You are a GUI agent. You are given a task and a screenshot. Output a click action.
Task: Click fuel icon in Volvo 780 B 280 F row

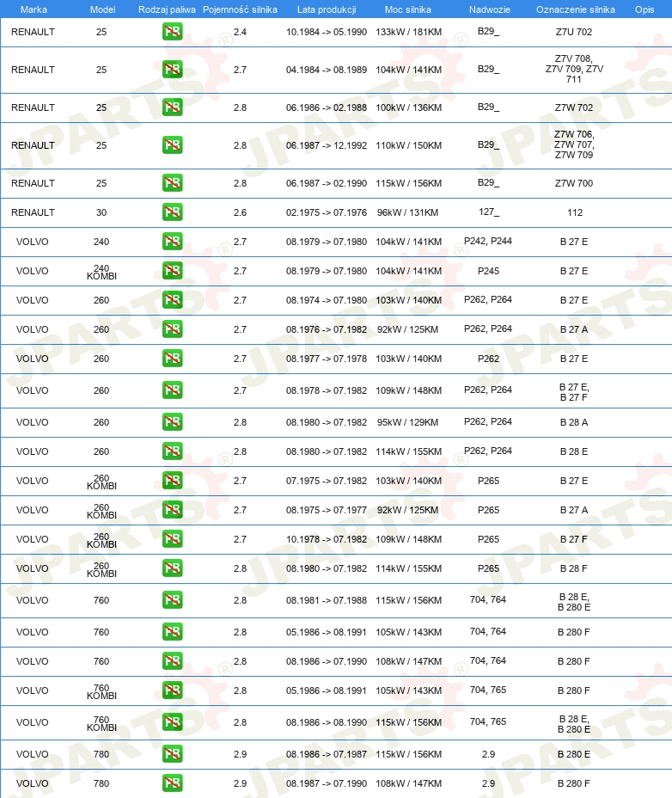click(x=173, y=783)
